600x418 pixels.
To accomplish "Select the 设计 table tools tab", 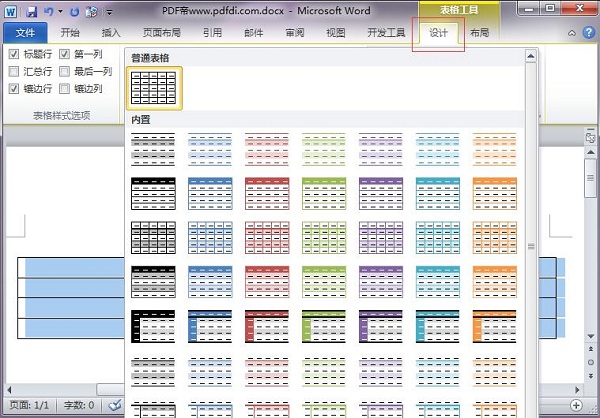I will coord(439,33).
